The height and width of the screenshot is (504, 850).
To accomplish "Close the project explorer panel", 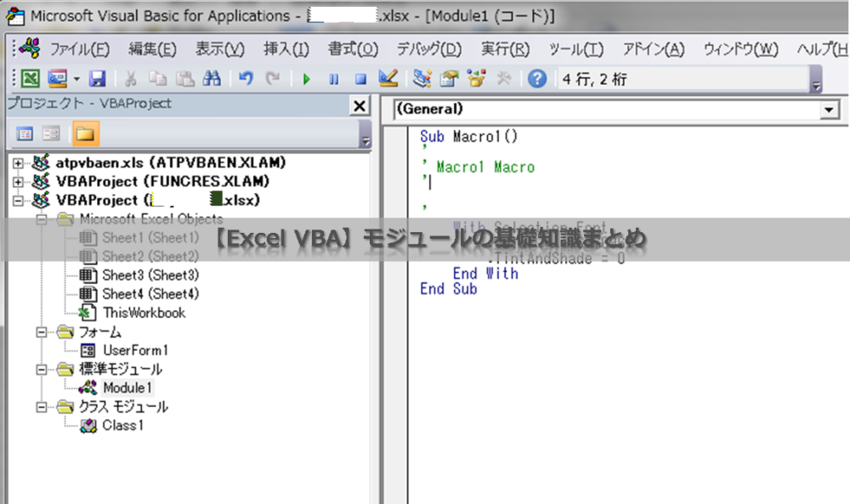I will (x=360, y=105).
